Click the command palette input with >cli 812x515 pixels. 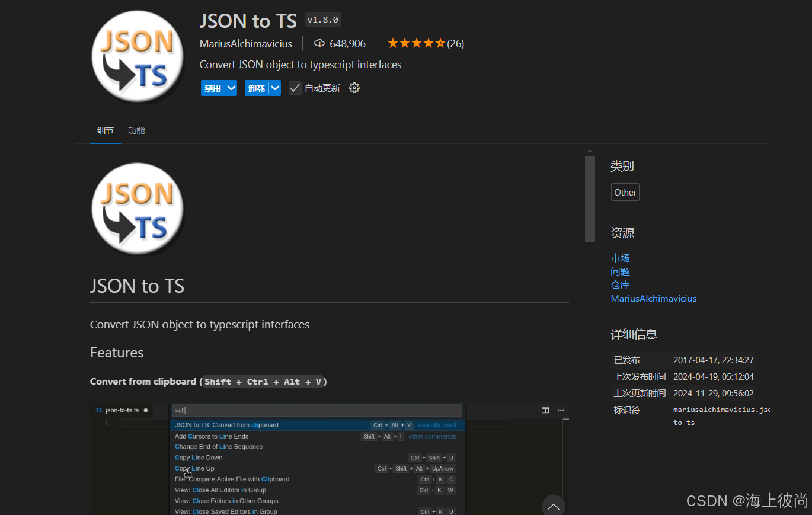[x=317, y=410]
